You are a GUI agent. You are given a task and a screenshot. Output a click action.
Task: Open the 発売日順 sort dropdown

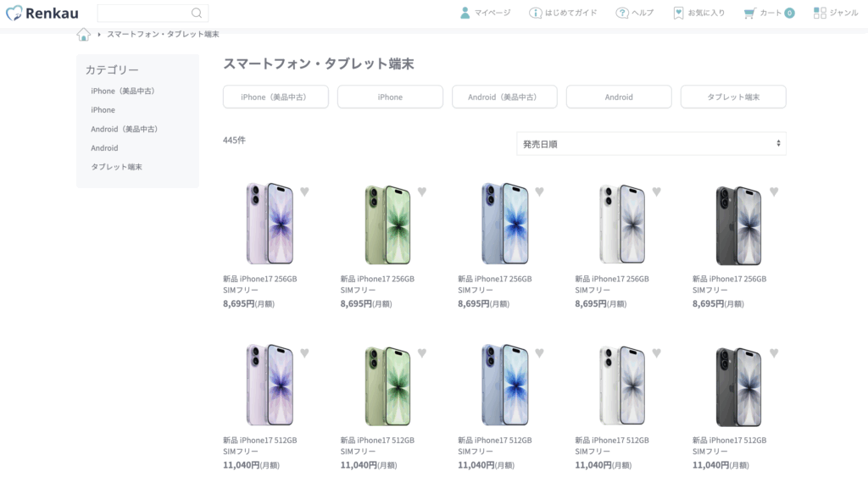coord(651,144)
